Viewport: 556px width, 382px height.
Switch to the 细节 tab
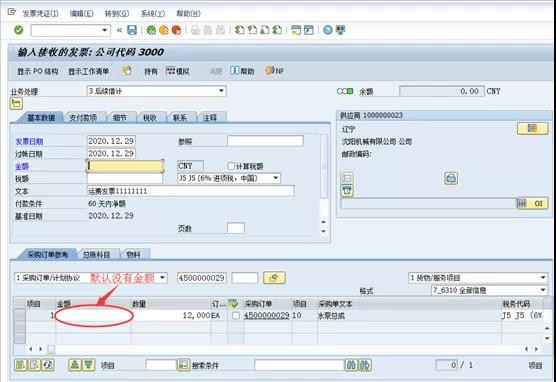(x=120, y=118)
